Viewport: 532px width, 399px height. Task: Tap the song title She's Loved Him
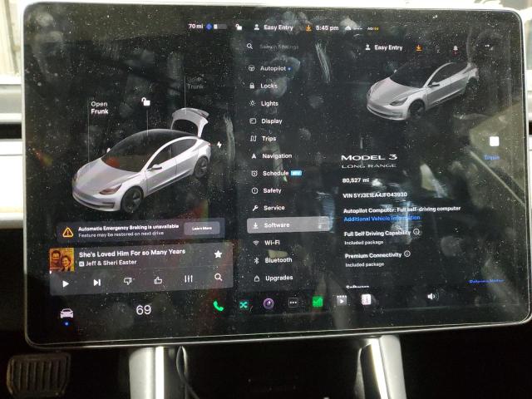[x=132, y=253]
